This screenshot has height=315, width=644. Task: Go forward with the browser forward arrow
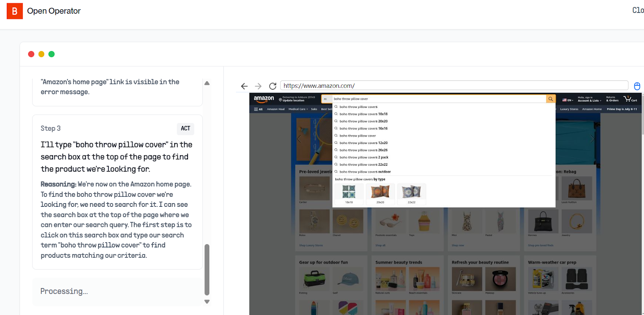click(258, 86)
